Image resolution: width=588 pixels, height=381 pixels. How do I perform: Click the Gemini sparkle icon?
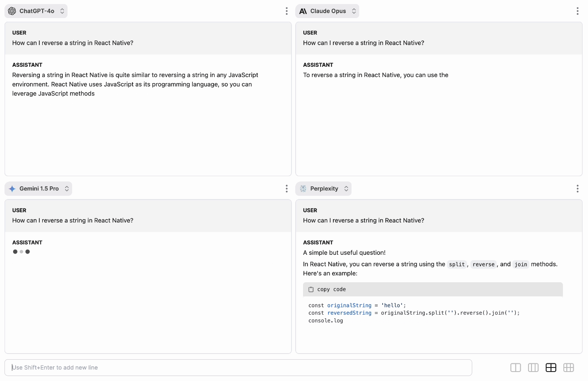[12, 188]
